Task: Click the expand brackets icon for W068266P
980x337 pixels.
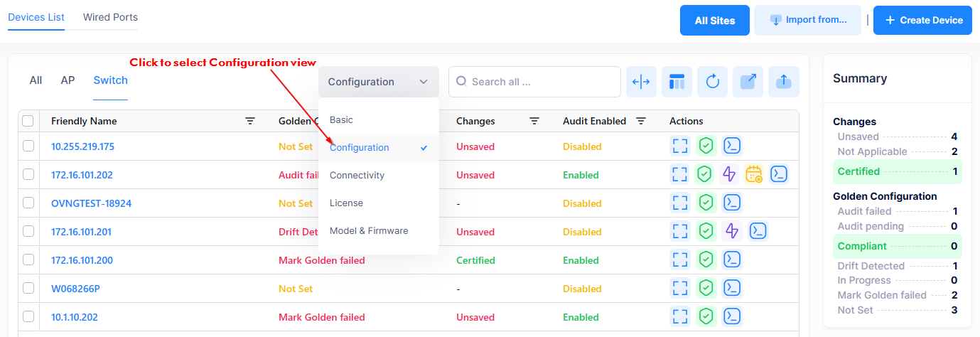Action: pyautogui.click(x=680, y=289)
